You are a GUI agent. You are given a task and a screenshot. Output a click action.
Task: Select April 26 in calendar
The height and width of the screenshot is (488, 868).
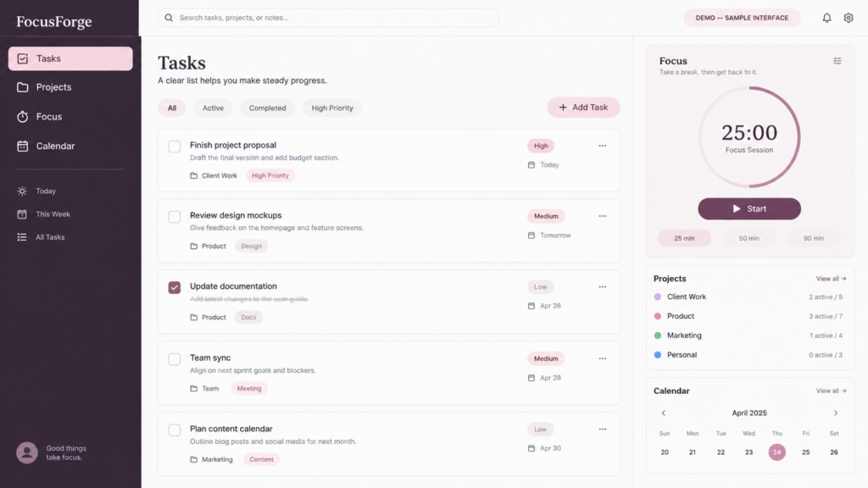pyautogui.click(x=834, y=452)
